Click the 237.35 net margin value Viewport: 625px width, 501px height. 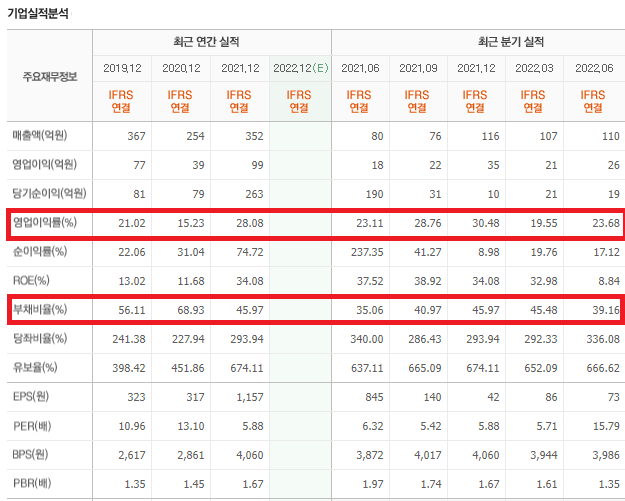pos(367,252)
